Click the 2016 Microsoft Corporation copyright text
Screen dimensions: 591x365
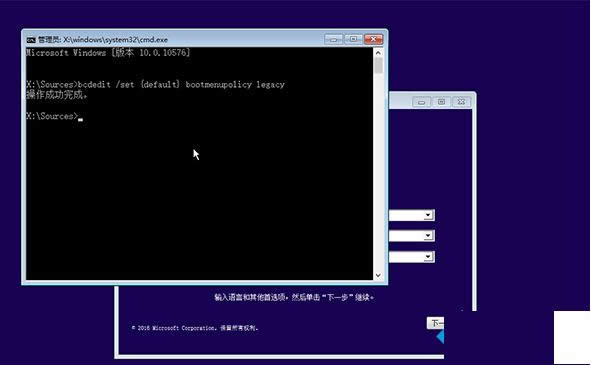195,328
